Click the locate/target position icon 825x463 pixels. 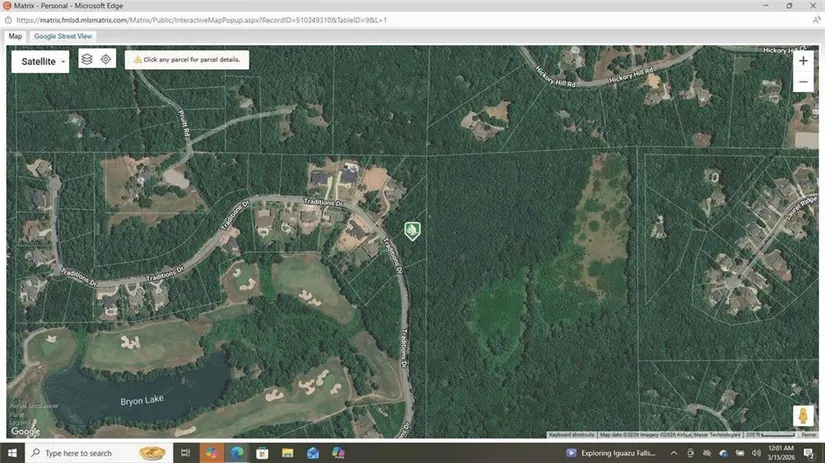click(106, 60)
